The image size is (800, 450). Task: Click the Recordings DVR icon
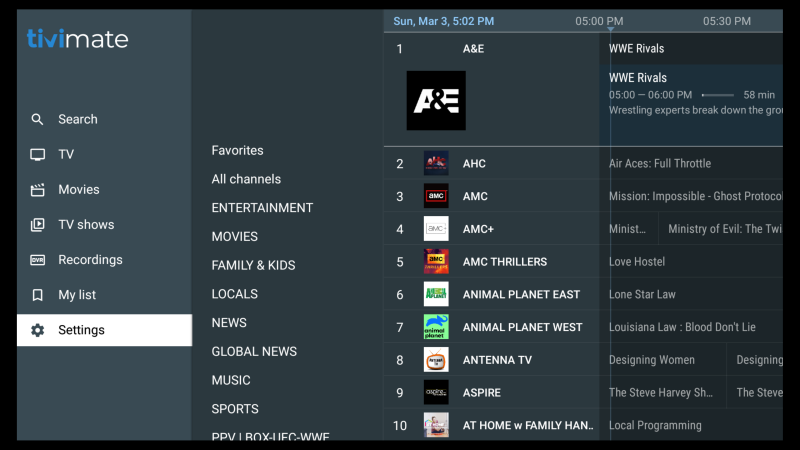click(37, 260)
